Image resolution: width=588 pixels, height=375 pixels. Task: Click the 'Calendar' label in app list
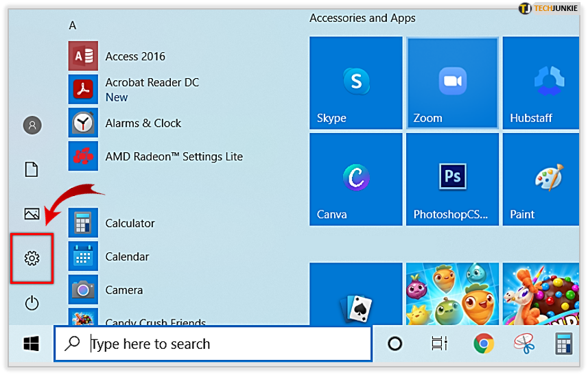(x=127, y=256)
